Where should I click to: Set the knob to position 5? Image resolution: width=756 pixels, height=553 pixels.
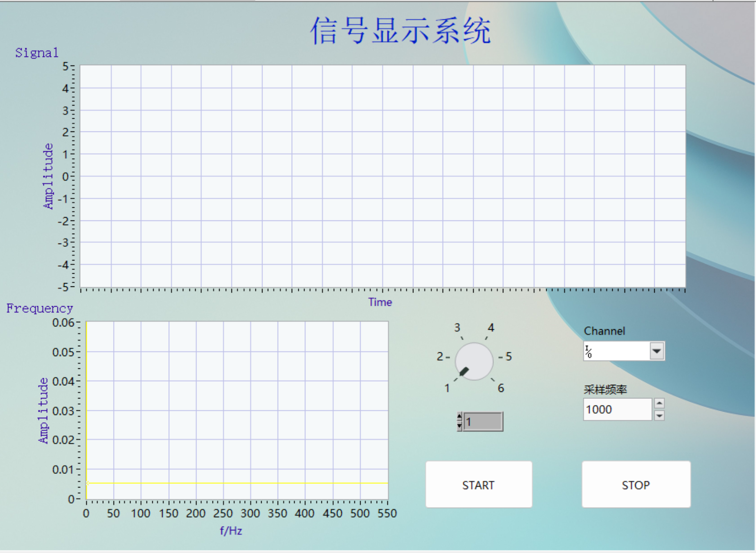click(x=509, y=357)
